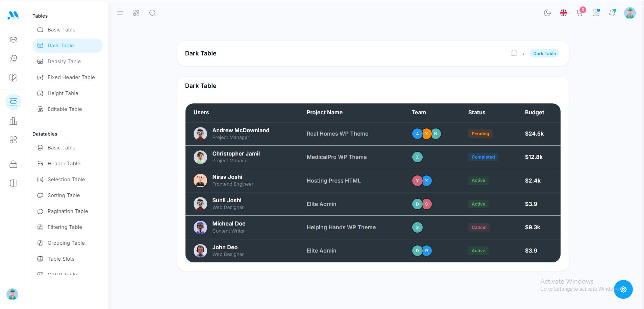644x309 pixels.
Task: Open Filtering Table datatable
Action: pyautogui.click(x=68, y=227)
